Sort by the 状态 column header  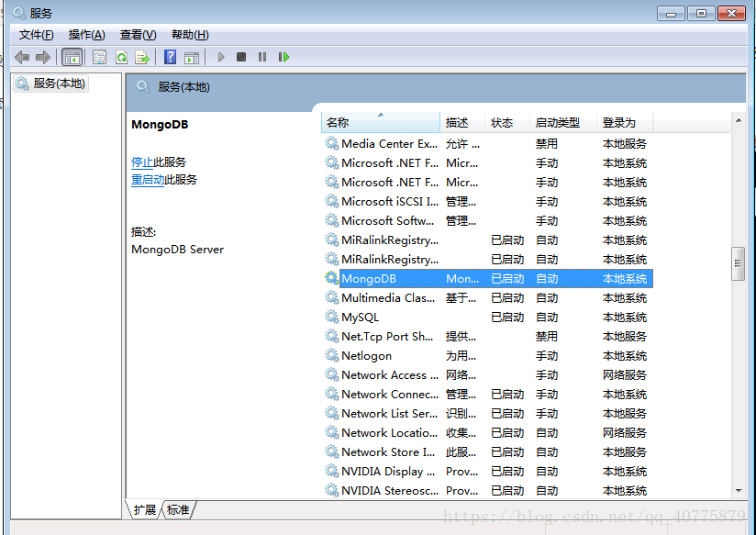click(507, 123)
